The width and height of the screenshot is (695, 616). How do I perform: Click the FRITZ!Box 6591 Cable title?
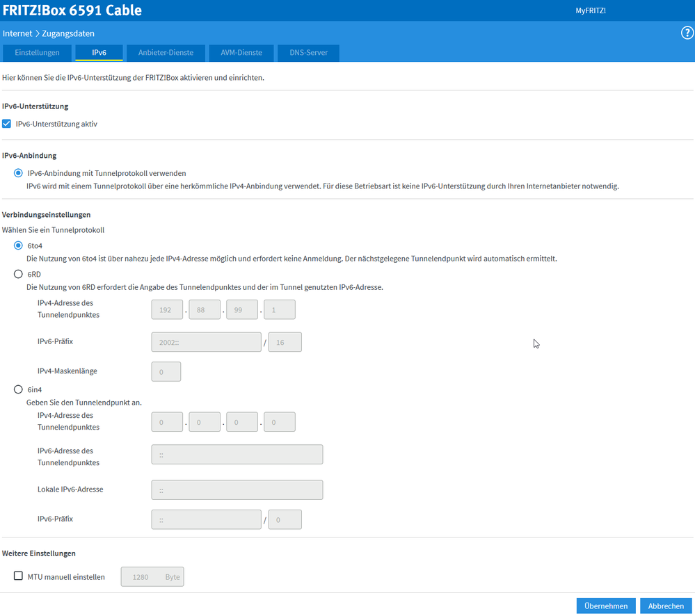click(72, 10)
